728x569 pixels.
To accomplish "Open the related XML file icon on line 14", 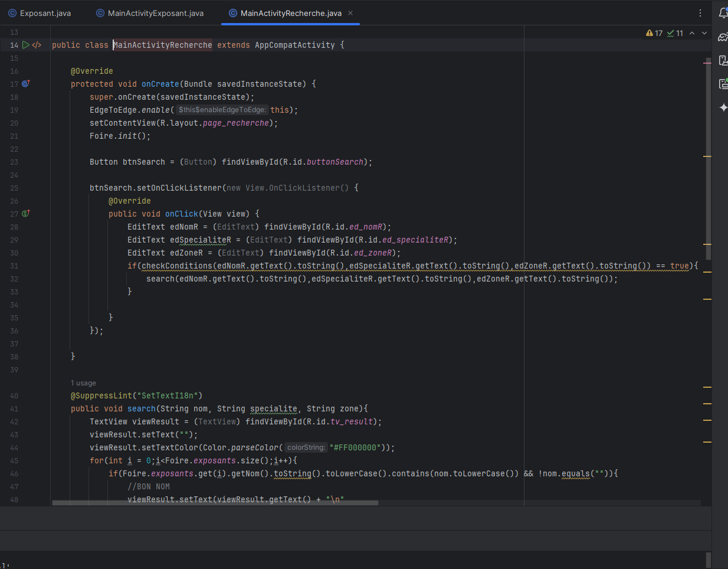I will coord(37,45).
